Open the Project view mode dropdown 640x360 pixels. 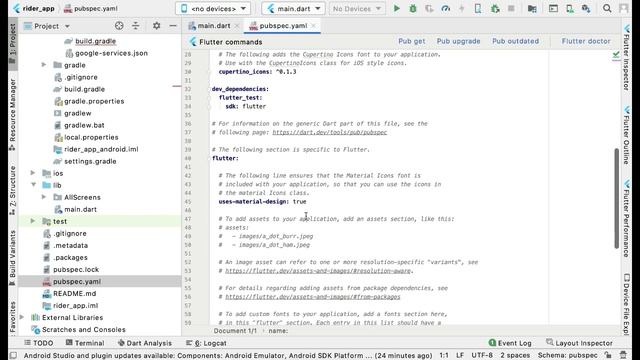tap(47, 26)
